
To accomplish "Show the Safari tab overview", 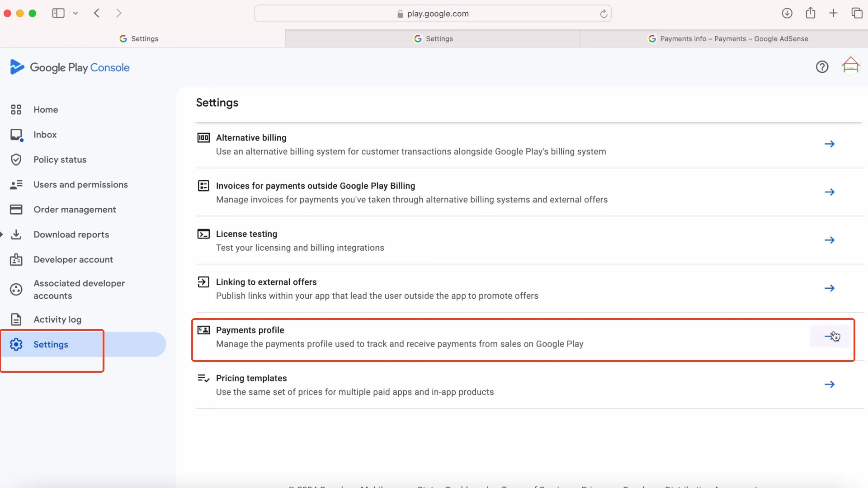I will 857,13.
